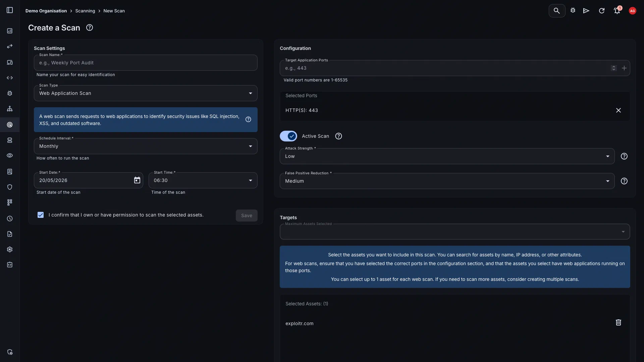Open the bug icon in the sidebar
The width and height of the screenshot is (644, 362).
coord(10,93)
